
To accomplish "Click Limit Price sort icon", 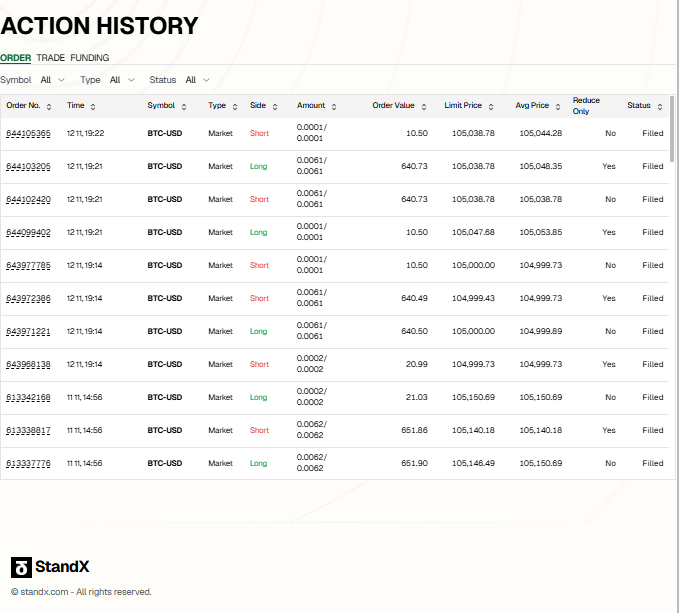I will [491, 106].
